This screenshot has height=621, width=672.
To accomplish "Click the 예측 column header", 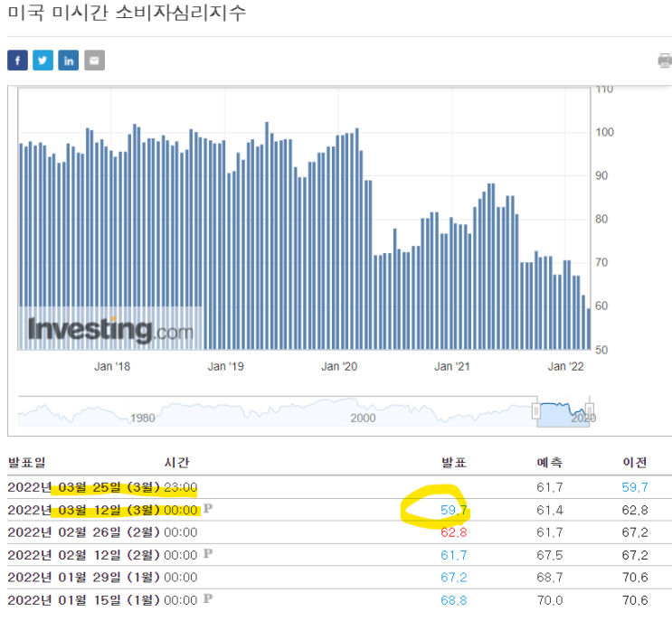I will click(549, 463).
